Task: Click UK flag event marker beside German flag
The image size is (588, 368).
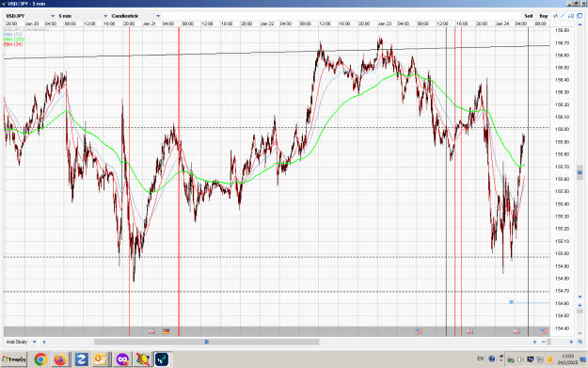Action: coord(151,331)
